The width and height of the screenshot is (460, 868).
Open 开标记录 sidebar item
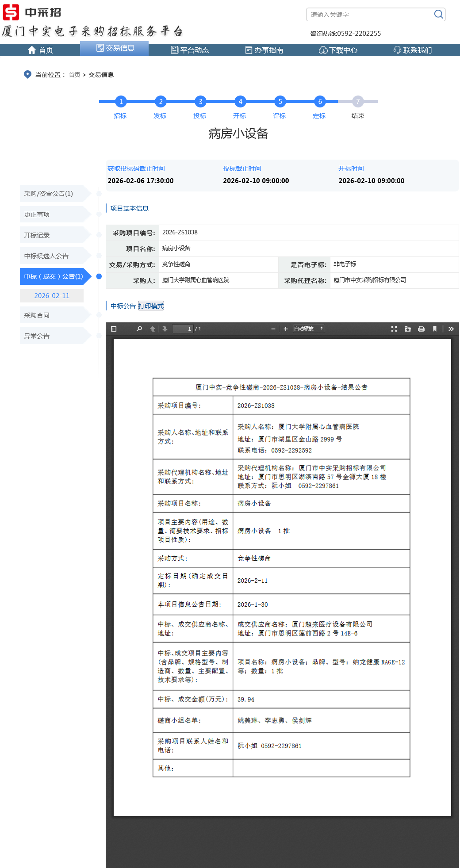tap(55, 235)
